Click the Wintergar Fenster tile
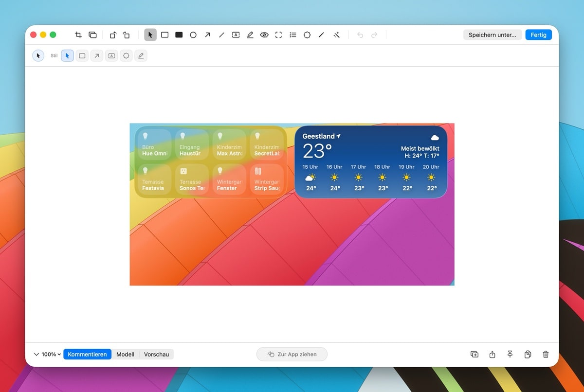This screenshot has width=584, height=392. (229, 179)
